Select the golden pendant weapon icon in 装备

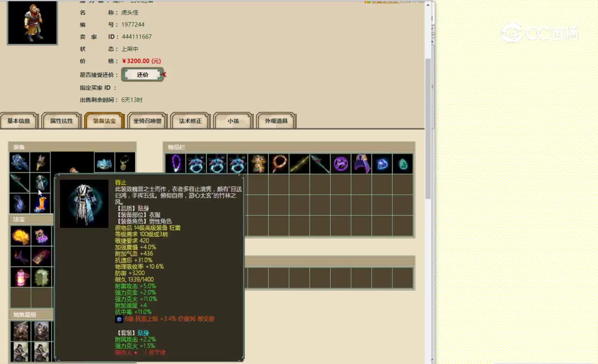pos(40,162)
